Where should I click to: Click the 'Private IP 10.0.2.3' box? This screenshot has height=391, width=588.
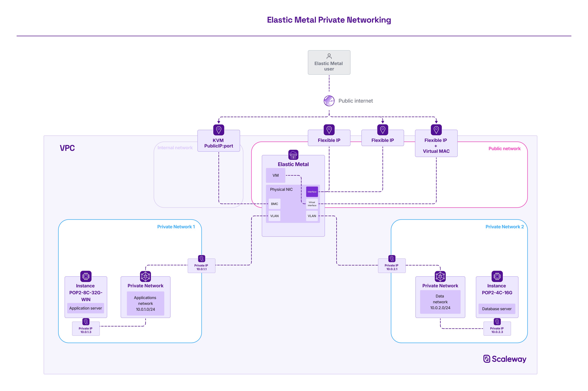(x=497, y=329)
